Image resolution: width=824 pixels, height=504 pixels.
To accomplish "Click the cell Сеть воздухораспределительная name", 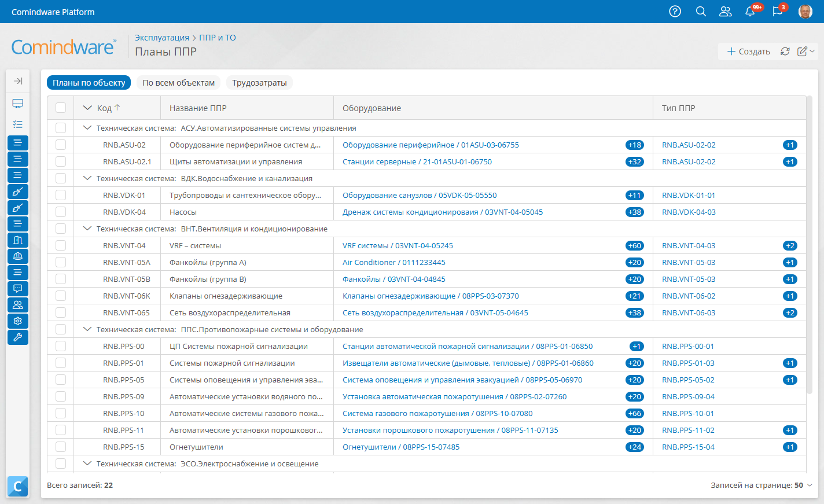I will (x=230, y=313).
